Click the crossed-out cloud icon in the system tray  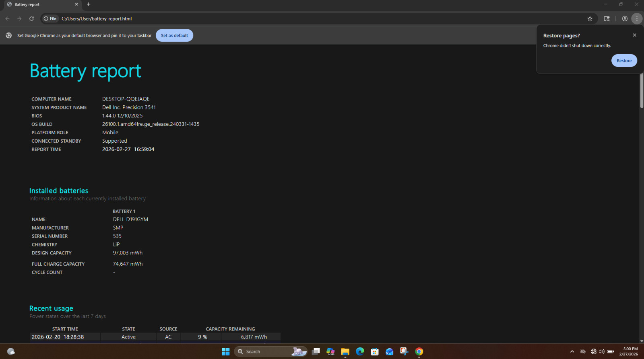[583, 351]
